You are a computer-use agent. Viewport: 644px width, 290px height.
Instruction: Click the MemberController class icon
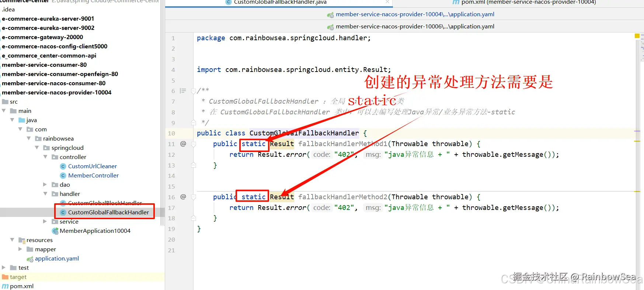click(63, 176)
